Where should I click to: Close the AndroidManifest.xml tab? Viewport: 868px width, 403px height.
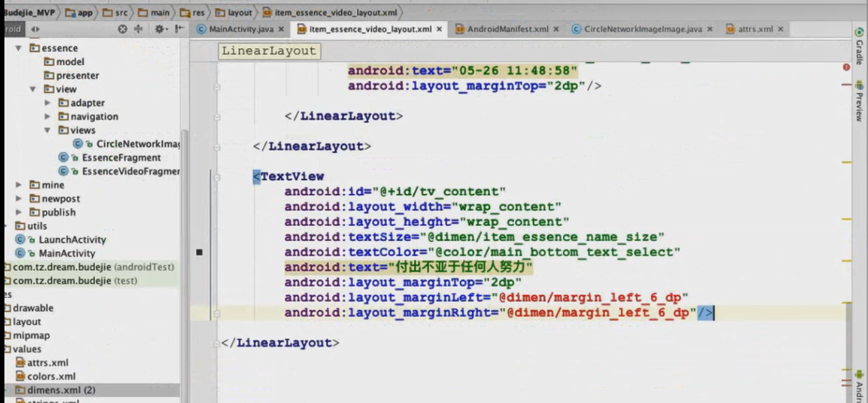(x=556, y=29)
